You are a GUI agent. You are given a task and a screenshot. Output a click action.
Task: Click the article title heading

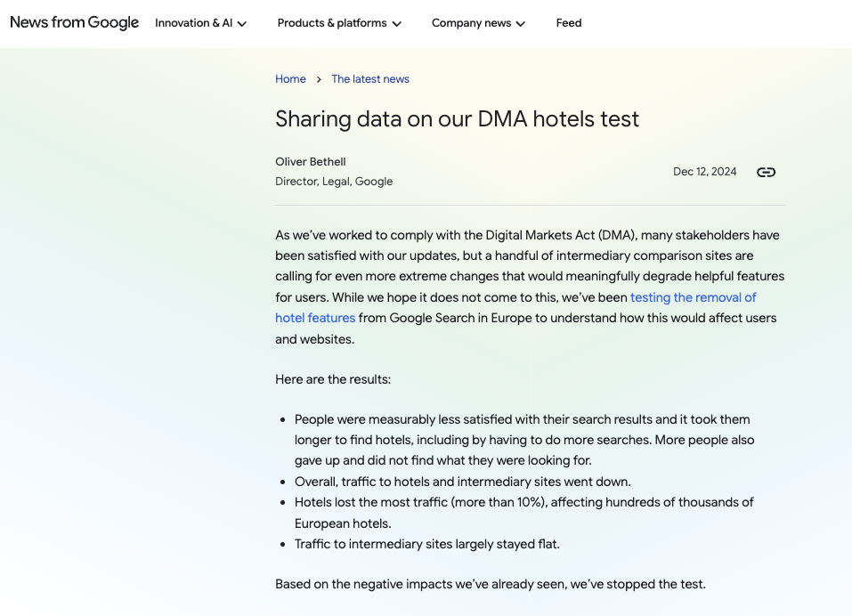tap(457, 119)
